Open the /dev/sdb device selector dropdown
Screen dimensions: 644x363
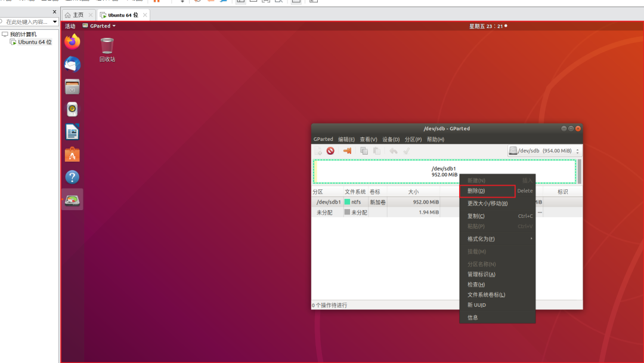pos(544,151)
